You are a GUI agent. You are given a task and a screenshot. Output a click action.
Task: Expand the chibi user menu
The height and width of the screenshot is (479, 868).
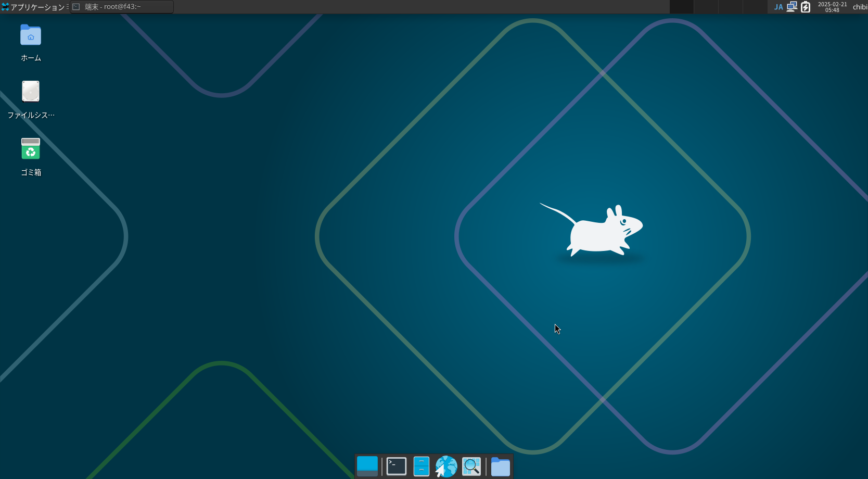pos(860,7)
